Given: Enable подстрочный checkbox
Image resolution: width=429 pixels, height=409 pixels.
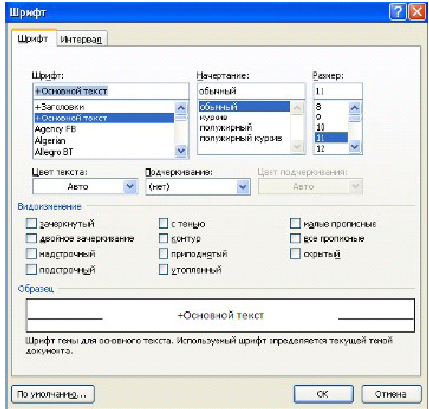Looking at the screenshot, I should tap(31, 269).
